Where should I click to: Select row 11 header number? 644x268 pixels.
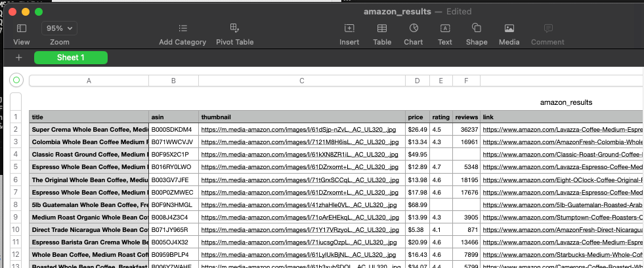[x=16, y=242]
